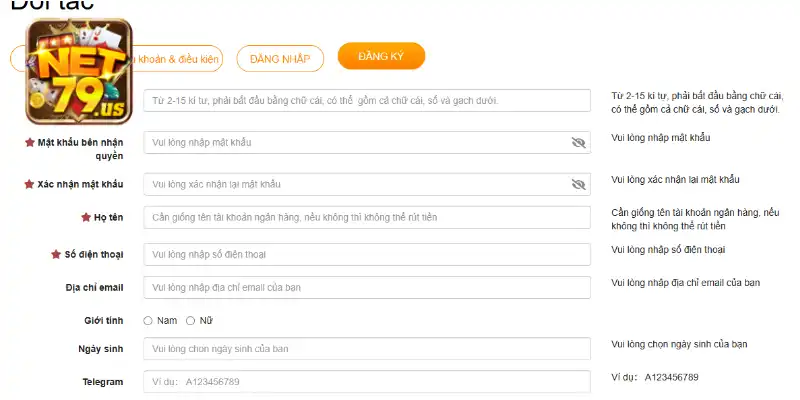Click the username field at the top
The width and height of the screenshot is (800, 400).
click(x=367, y=101)
